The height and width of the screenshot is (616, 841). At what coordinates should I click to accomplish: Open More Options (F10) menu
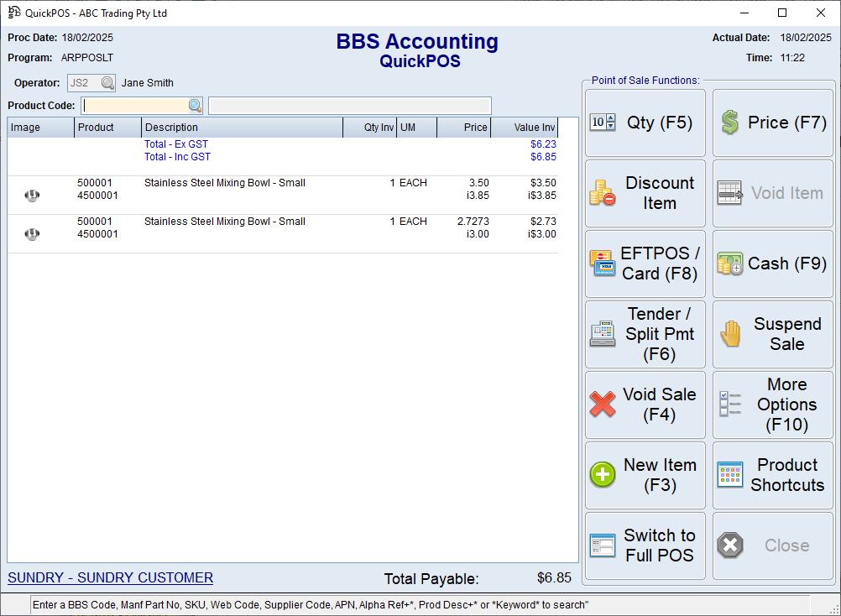[772, 405]
